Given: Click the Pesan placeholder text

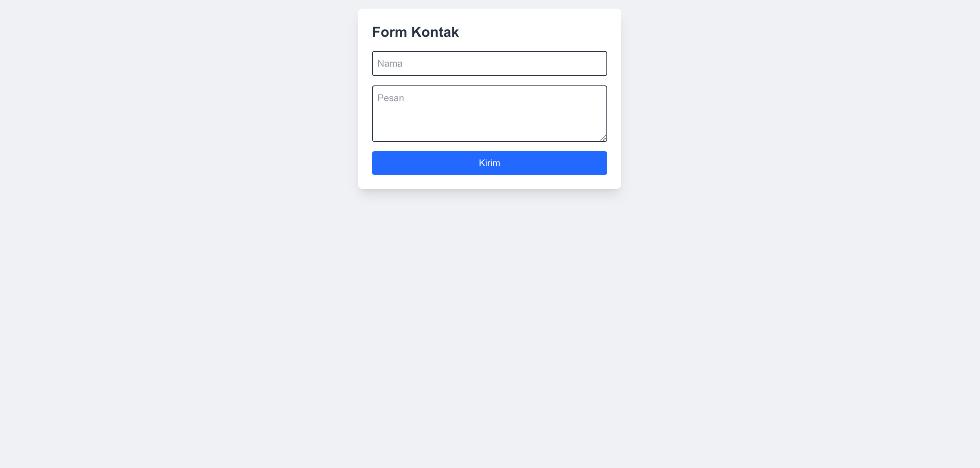Looking at the screenshot, I should pos(390,98).
